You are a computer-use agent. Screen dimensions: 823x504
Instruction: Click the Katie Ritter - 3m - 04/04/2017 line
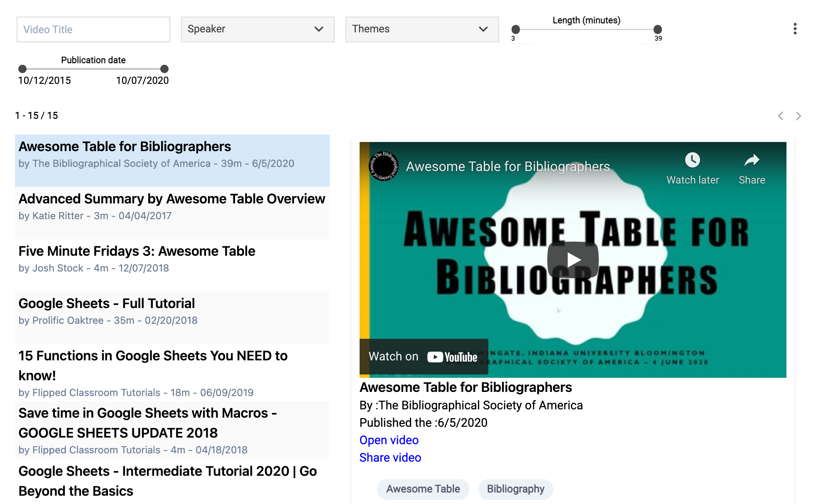[x=95, y=216]
